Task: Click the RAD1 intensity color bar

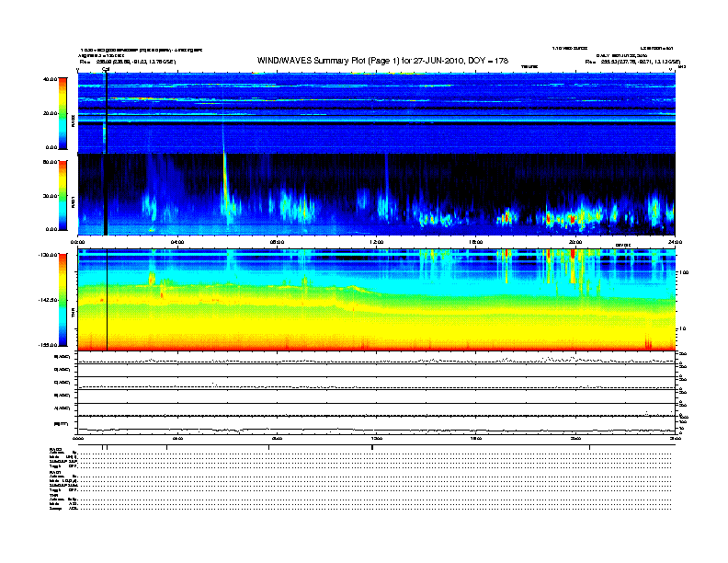Action: [x=63, y=195]
